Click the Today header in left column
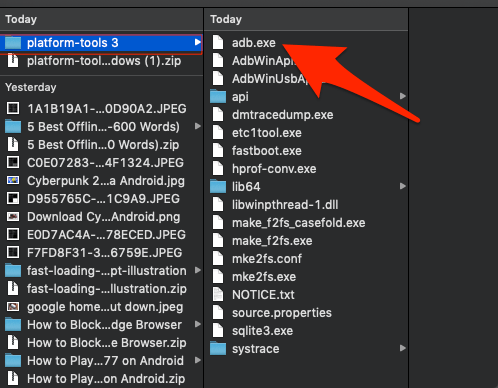The height and width of the screenshot is (388, 498). click(21, 19)
